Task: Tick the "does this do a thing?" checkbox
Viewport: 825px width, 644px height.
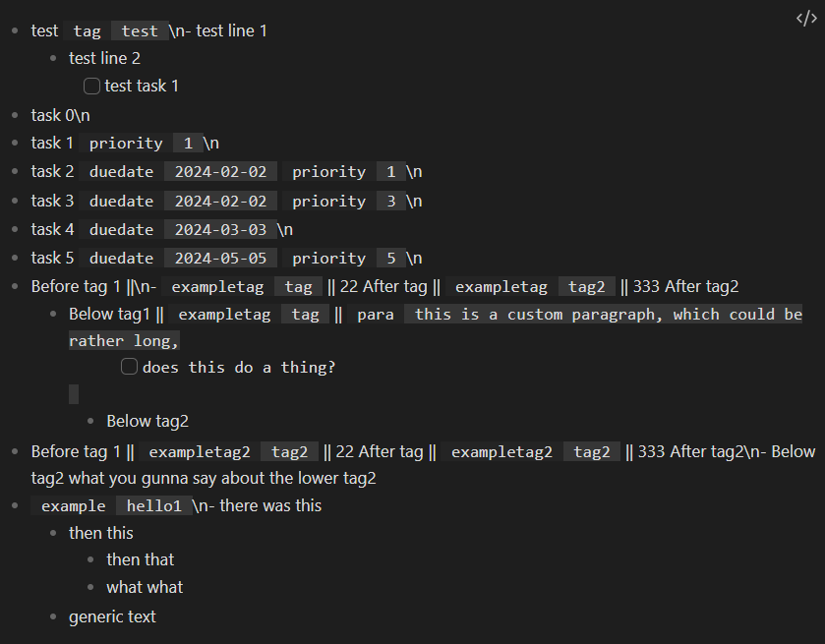Action: [129, 367]
